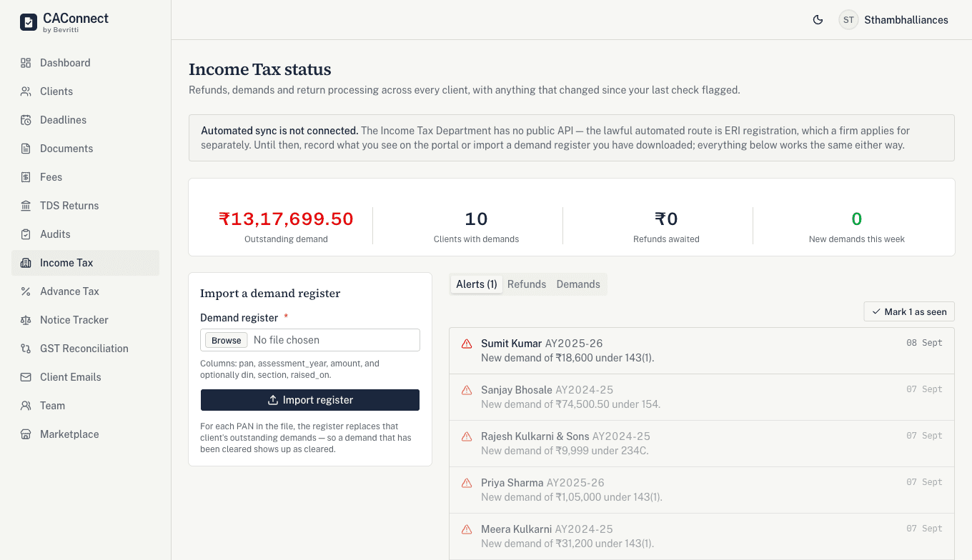Click the Team users icon
Viewport: 972px width, 560px height.
(26, 406)
